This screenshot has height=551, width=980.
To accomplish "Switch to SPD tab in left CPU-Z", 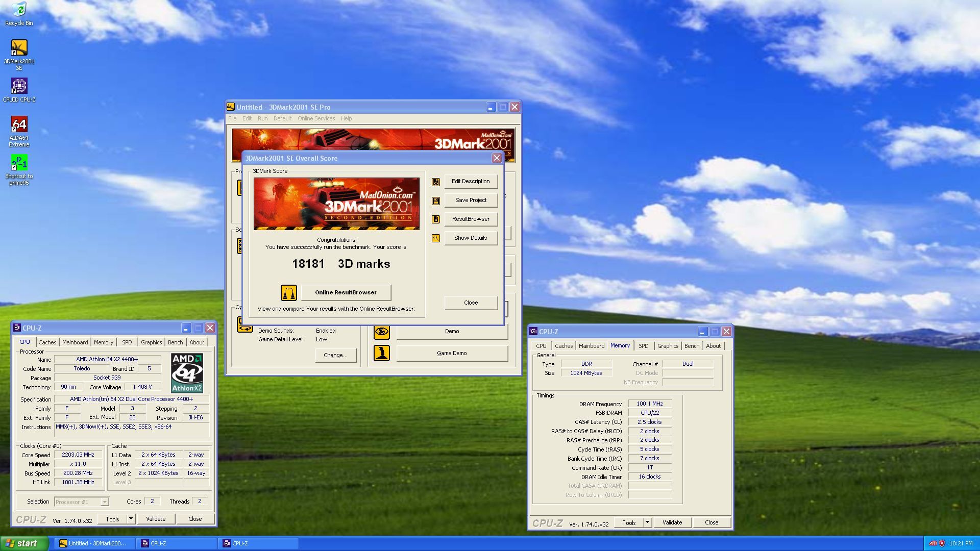I will coord(127,342).
